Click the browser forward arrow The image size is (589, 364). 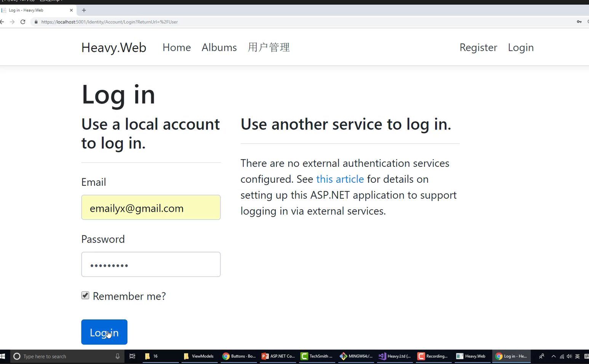pos(12,22)
